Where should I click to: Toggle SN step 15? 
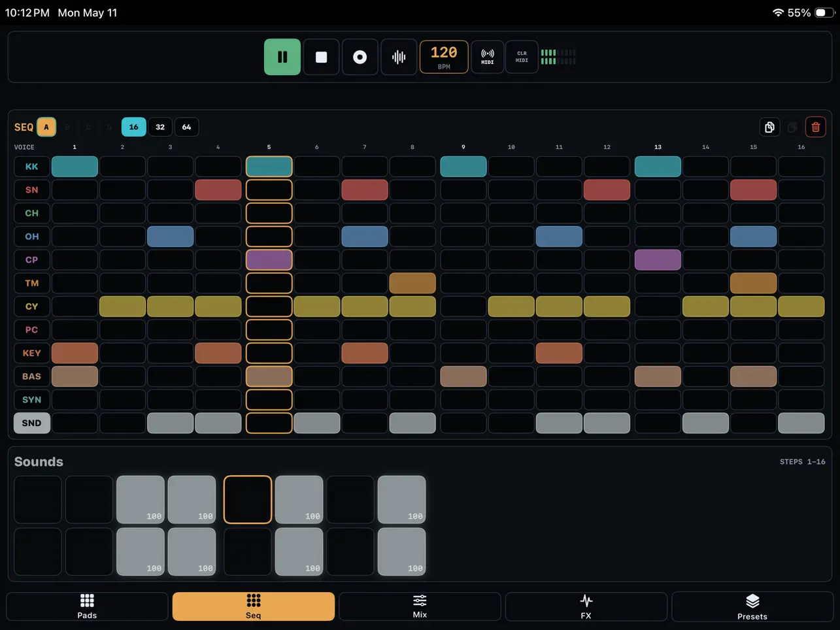pyautogui.click(x=754, y=190)
